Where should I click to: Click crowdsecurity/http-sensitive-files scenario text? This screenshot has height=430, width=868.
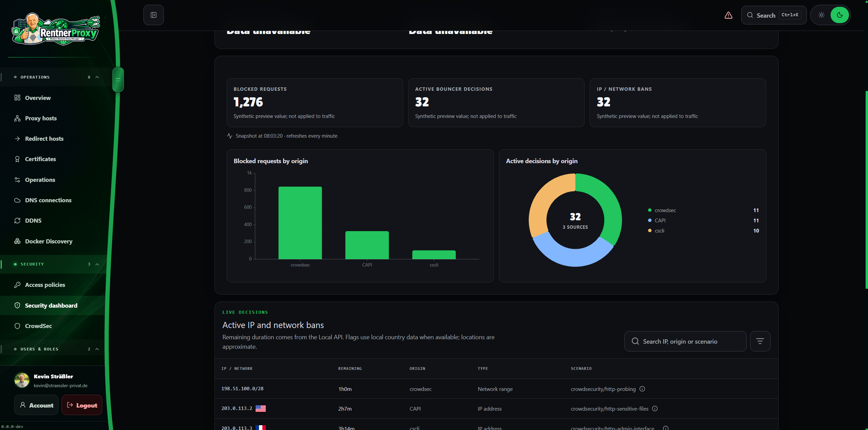(610, 409)
